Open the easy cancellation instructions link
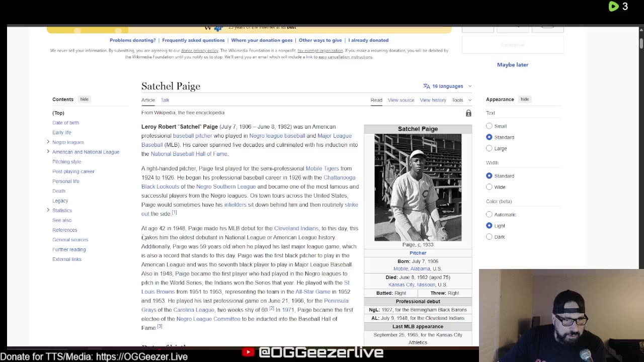Image resolution: width=644 pixels, height=362 pixels. tap(345, 57)
